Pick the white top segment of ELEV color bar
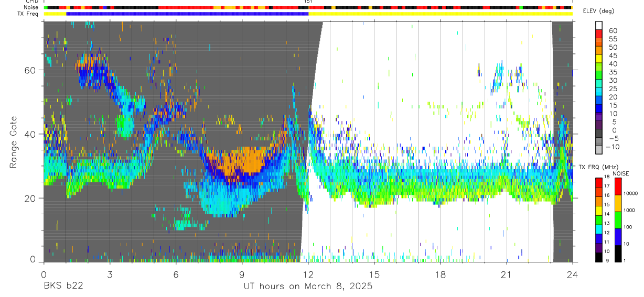Image resolution: width=644 pixels, height=297 pixels. [598, 25]
